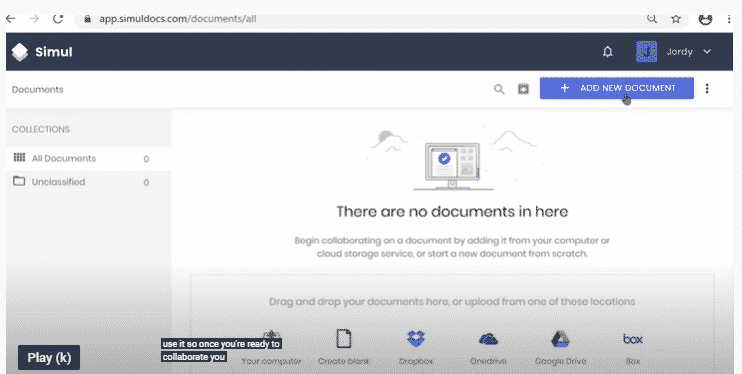The width and height of the screenshot is (742, 374).
Task: Open the browser profile avatar
Action: [705, 19]
